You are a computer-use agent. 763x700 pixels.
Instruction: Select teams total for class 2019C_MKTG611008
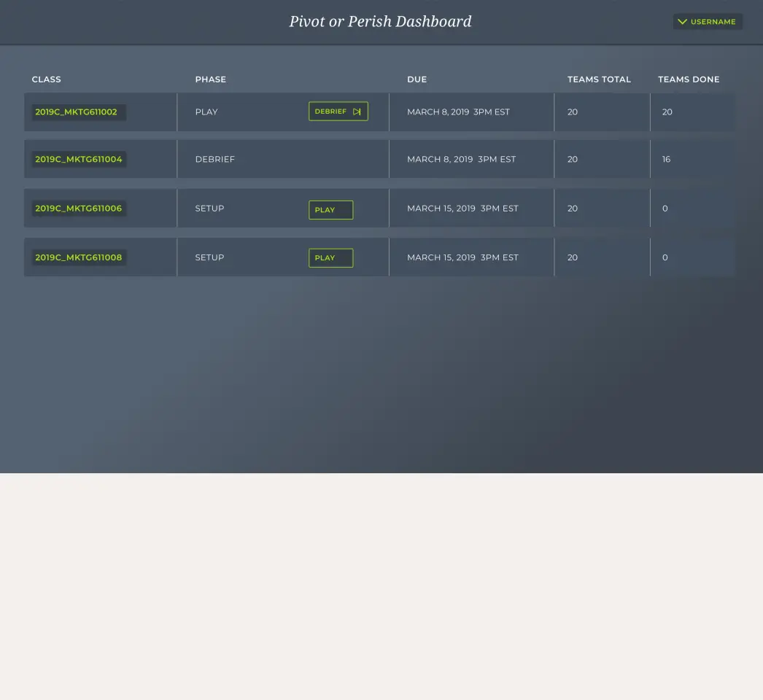[x=573, y=257]
